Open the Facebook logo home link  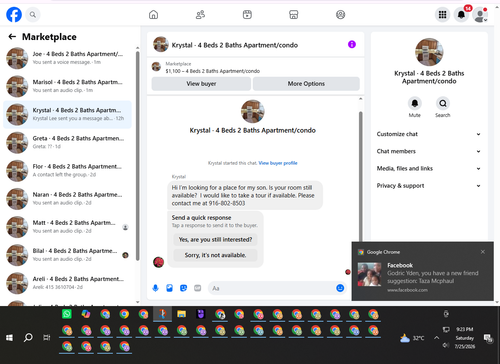coord(14,15)
